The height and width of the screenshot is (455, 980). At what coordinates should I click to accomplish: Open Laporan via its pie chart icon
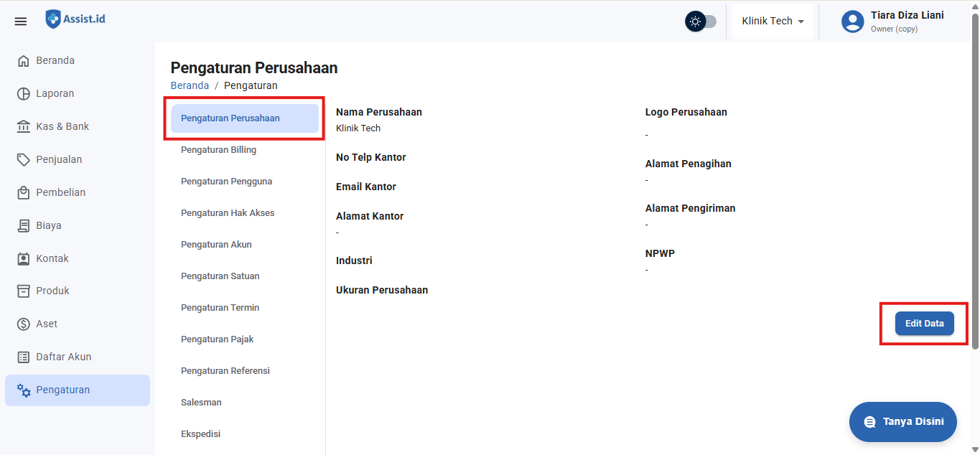click(24, 94)
